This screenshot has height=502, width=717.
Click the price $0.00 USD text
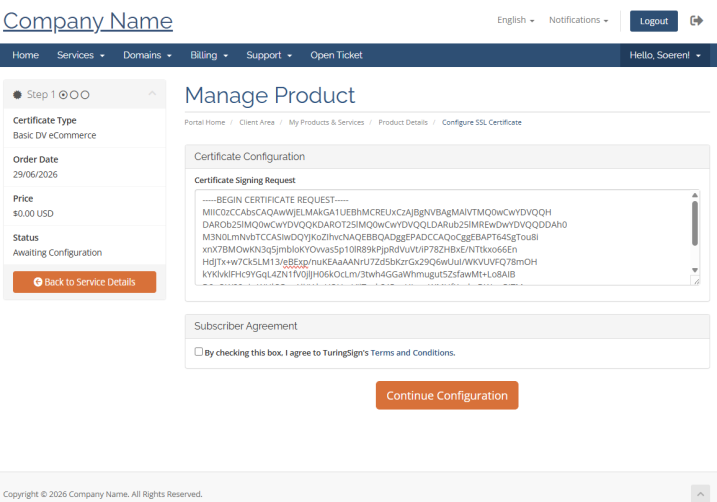point(33,214)
